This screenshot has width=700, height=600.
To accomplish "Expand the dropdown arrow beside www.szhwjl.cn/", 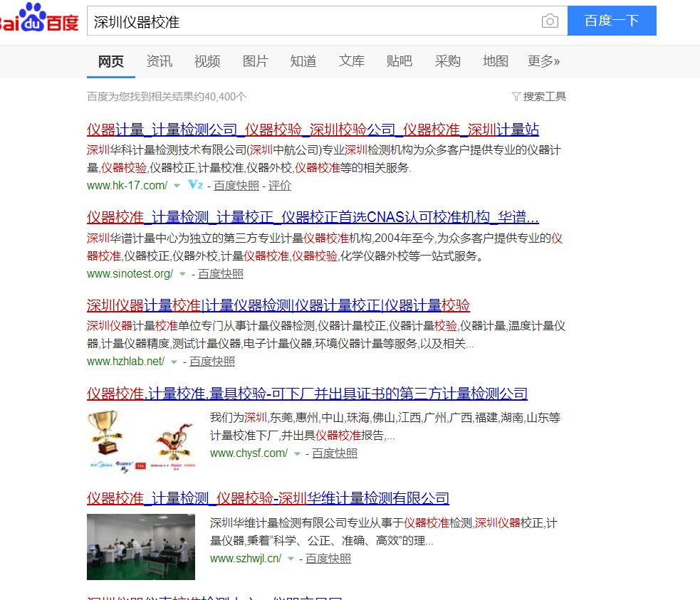I will (291, 559).
